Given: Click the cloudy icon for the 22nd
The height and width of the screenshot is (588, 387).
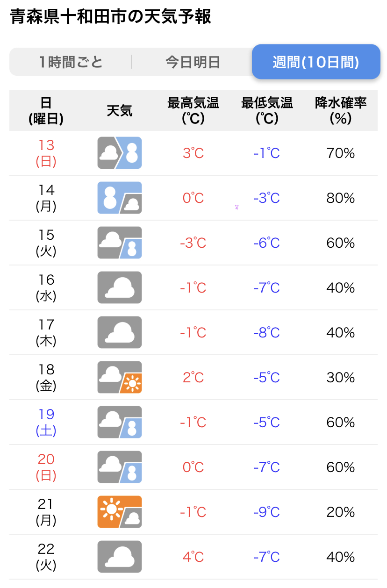Looking at the screenshot, I should tap(120, 557).
